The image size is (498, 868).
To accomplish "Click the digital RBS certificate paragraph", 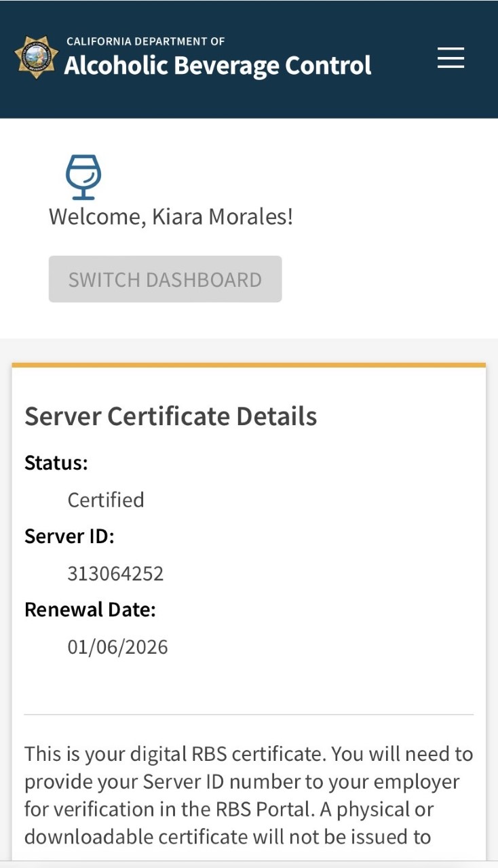I will tap(248, 795).
